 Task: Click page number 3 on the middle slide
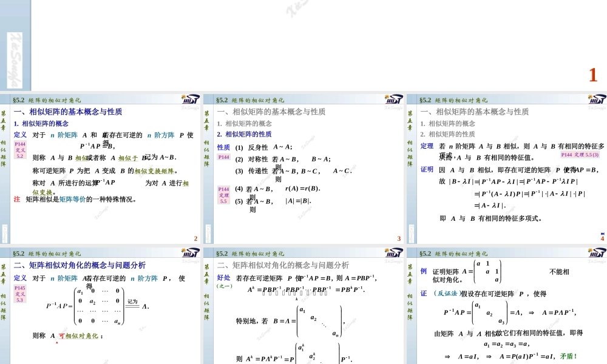click(399, 238)
